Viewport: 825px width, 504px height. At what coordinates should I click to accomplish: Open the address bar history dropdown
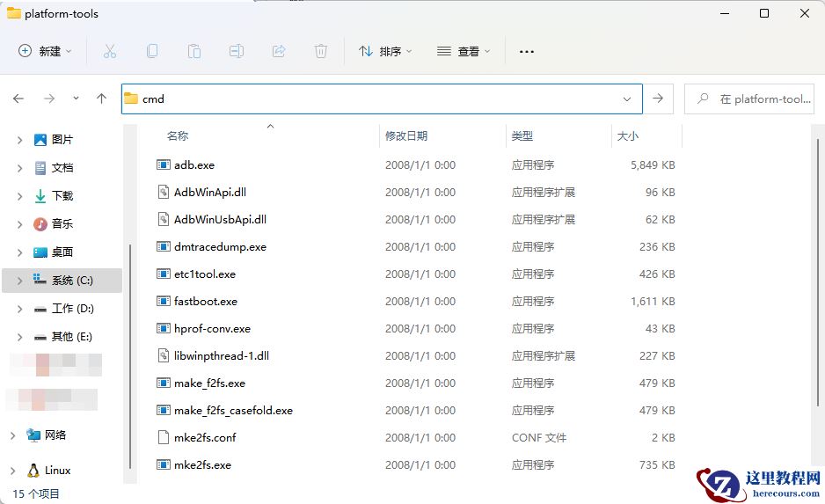(x=626, y=99)
